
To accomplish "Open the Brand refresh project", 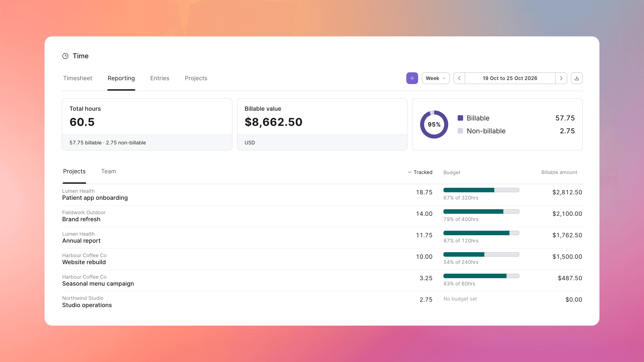I will click(x=81, y=219).
